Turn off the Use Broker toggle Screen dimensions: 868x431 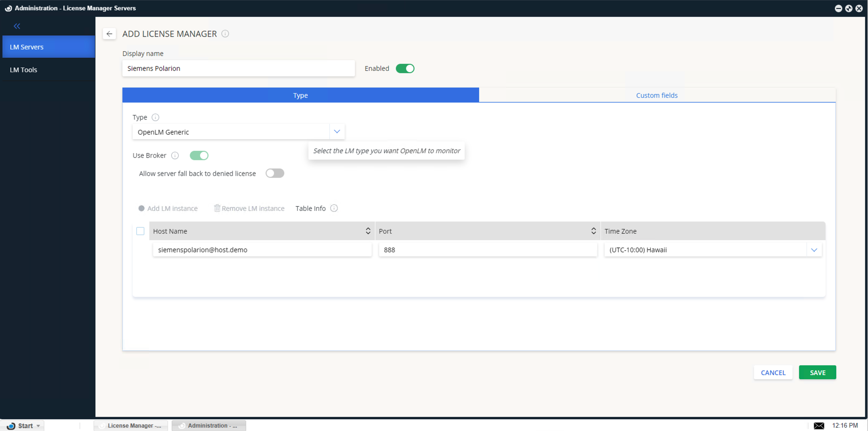click(x=199, y=155)
